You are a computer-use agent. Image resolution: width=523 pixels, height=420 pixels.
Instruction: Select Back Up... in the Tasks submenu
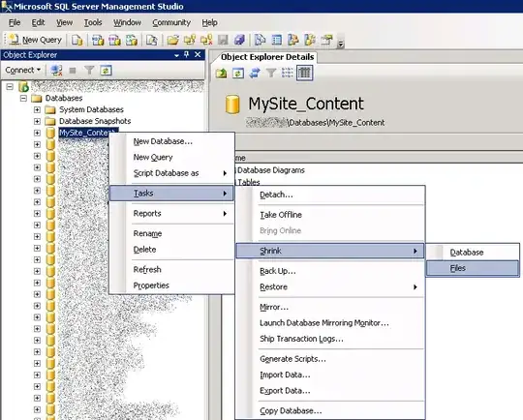coord(330,271)
